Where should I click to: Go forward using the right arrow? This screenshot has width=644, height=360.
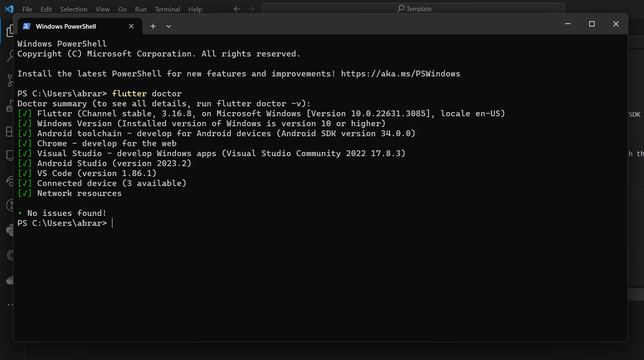[251, 9]
